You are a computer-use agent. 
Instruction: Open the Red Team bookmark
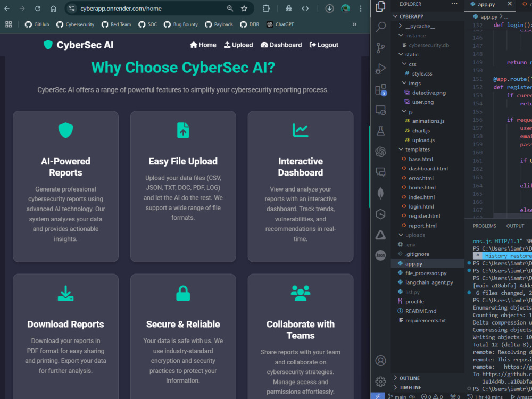116,24
